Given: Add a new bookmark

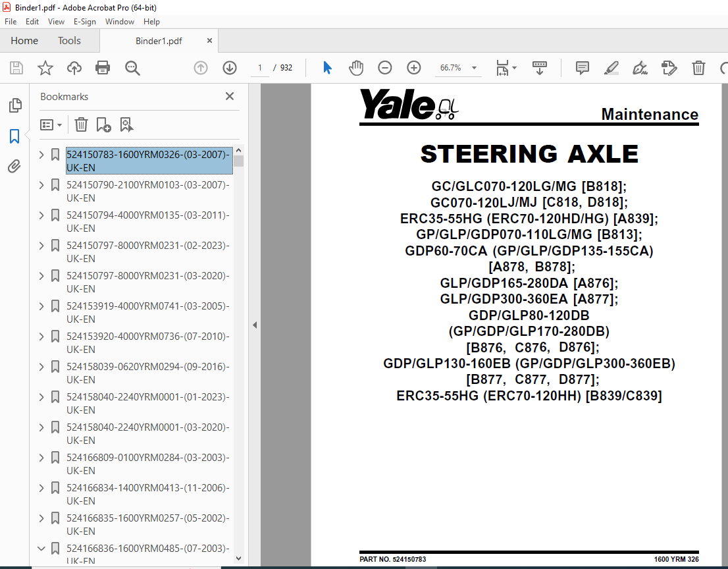Looking at the screenshot, I should (x=103, y=124).
